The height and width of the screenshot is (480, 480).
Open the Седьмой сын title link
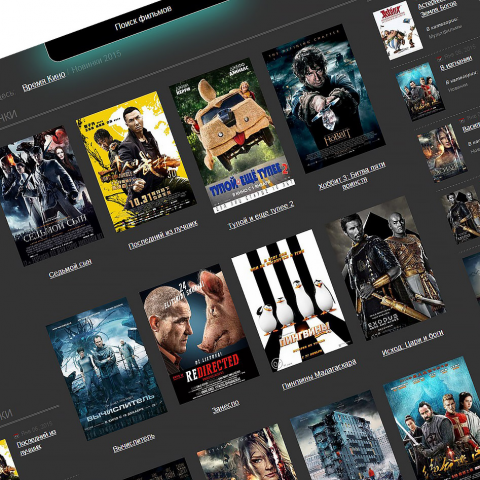[x=70, y=269]
